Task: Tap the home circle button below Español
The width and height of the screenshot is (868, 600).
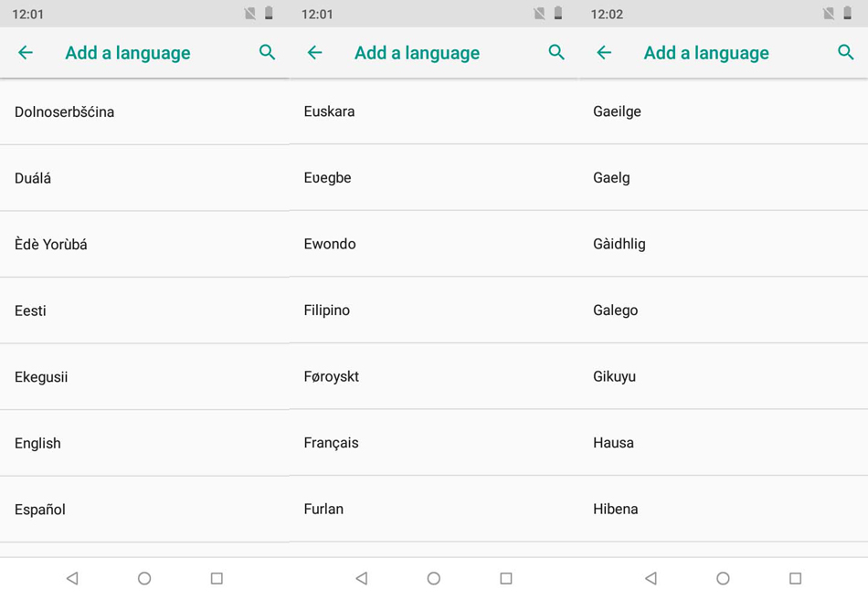Action: coord(144,578)
